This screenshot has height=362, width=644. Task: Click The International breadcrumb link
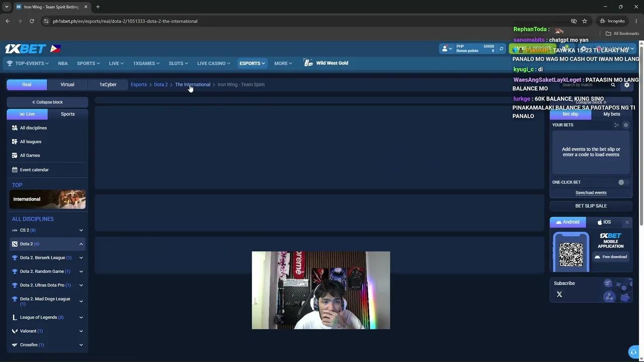(193, 84)
